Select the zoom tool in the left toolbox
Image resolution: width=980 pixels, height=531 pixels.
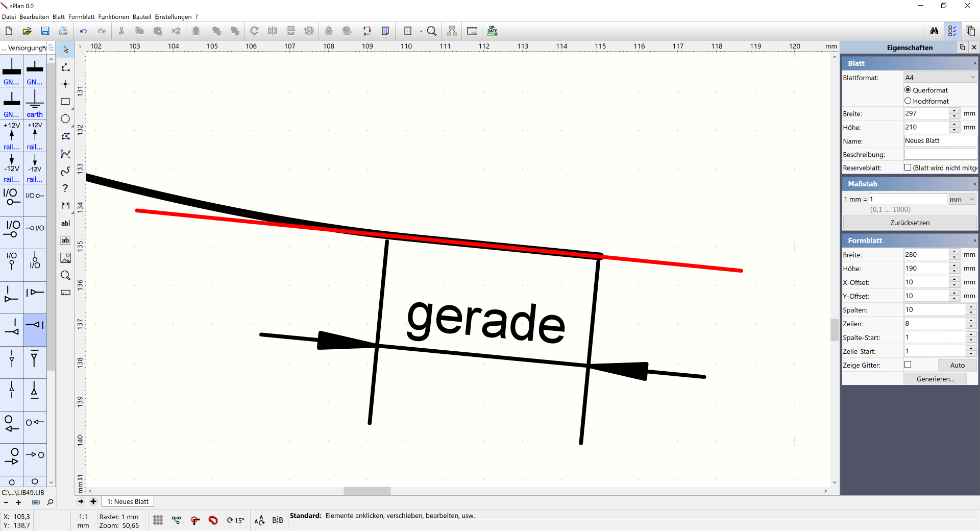pyautogui.click(x=65, y=275)
